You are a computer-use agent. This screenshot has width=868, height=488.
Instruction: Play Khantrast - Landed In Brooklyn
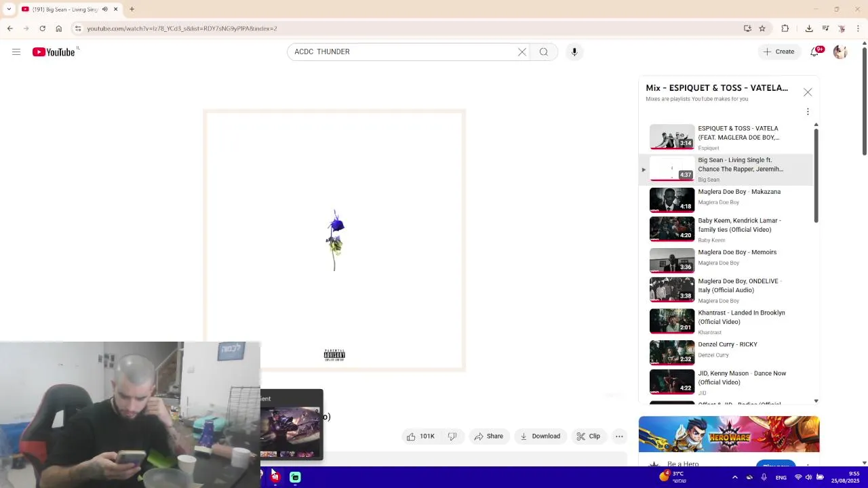[x=726, y=322]
